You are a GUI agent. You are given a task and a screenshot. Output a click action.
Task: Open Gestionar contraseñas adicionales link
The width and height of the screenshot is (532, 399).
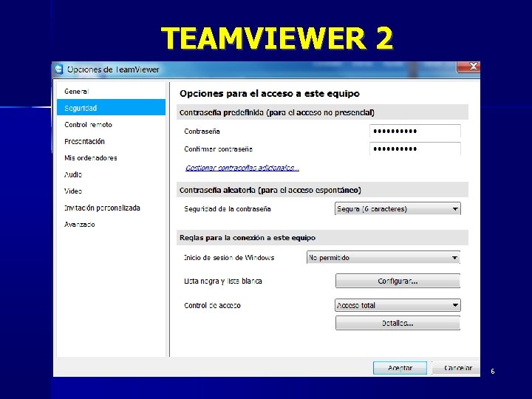(242, 168)
